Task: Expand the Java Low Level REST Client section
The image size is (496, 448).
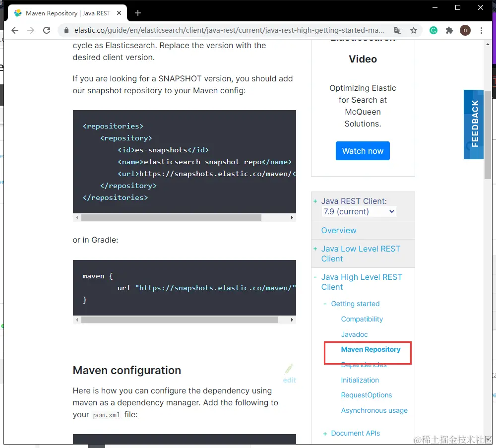Action: pyautogui.click(x=315, y=249)
